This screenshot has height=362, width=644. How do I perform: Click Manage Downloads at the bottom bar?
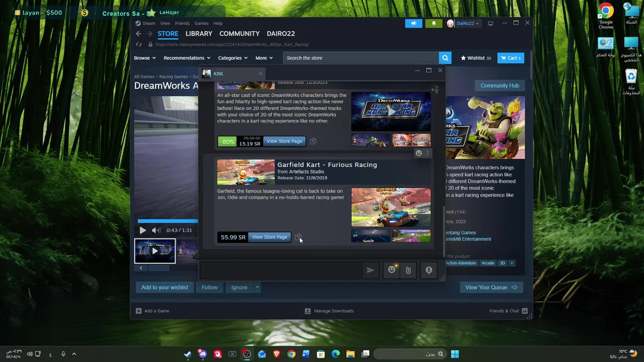329,311
